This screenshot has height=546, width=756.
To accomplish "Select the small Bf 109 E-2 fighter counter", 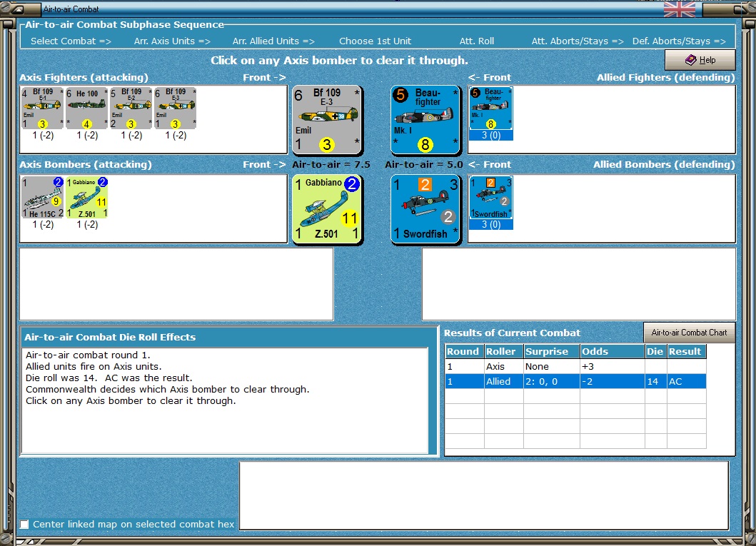I will (131, 108).
